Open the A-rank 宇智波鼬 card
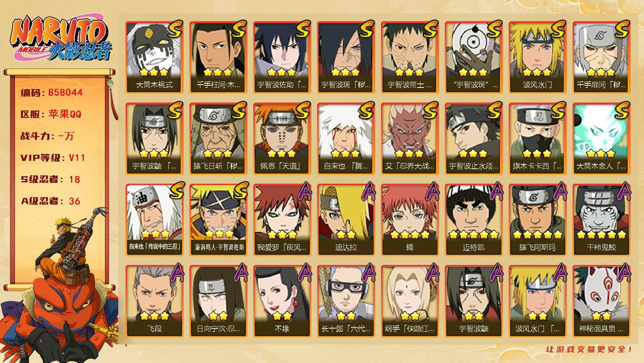 (473, 301)
